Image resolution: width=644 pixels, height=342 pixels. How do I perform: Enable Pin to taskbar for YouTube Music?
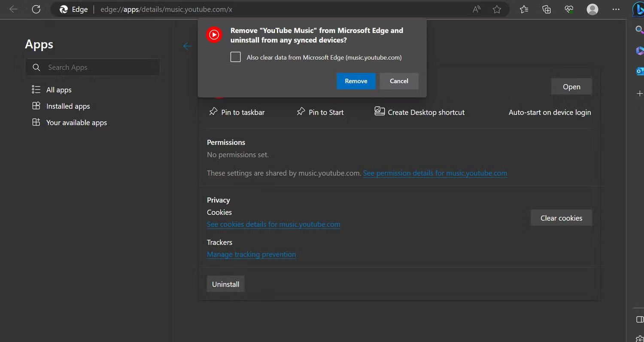[237, 112]
